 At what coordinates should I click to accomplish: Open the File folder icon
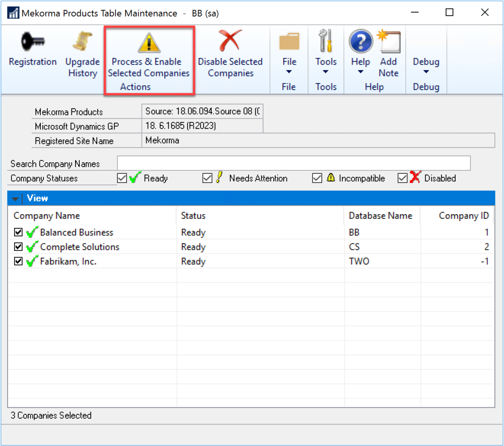pos(289,41)
